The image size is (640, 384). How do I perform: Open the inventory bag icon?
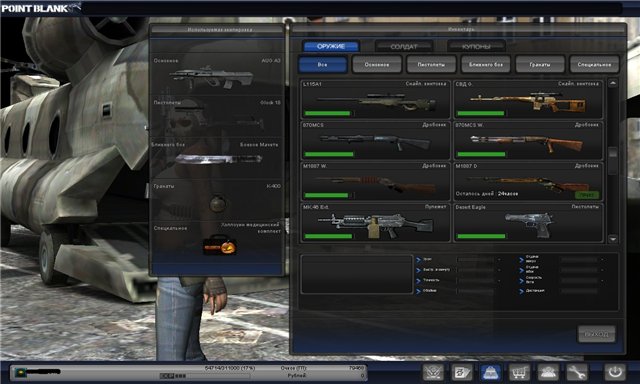491,372
